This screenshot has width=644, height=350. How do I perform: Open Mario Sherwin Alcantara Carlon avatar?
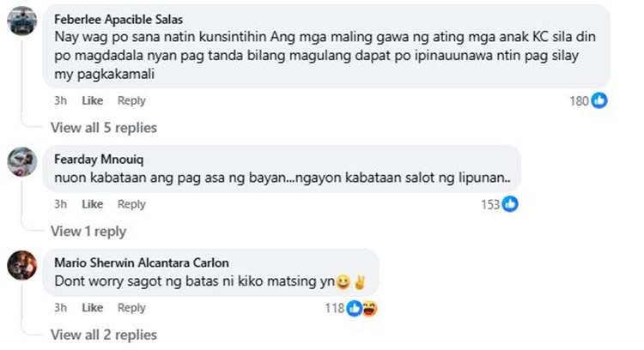(x=21, y=263)
